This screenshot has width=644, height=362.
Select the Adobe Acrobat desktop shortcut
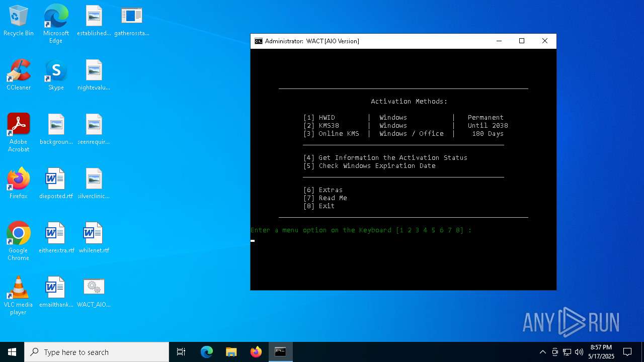(19, 132)
